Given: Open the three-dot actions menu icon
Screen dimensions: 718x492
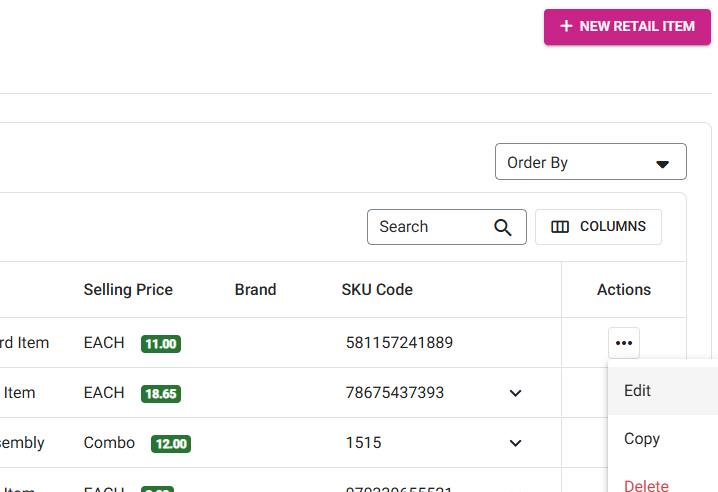Looking at the screenshot, I should coord(624,343).
